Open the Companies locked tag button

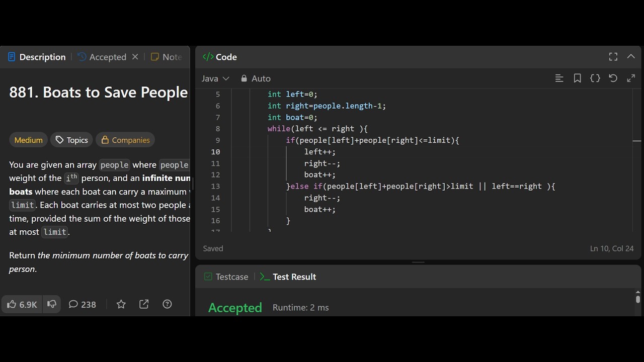[125, 140]
